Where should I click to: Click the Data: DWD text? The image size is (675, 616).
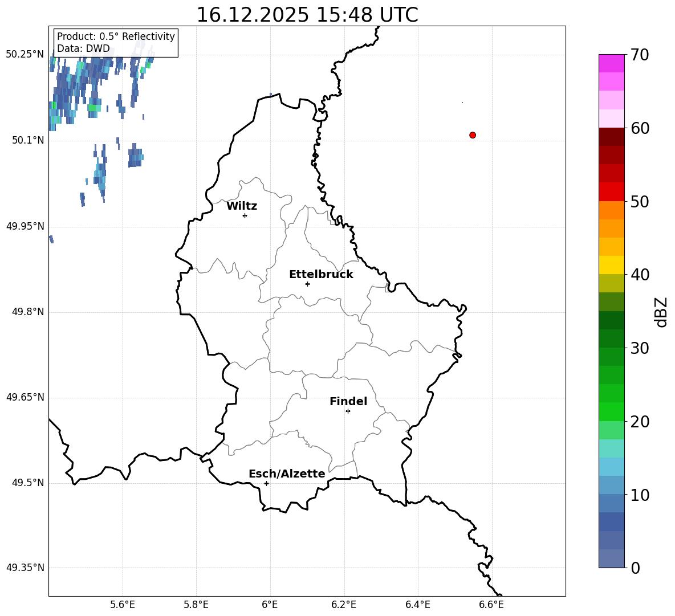click(83, 48)
